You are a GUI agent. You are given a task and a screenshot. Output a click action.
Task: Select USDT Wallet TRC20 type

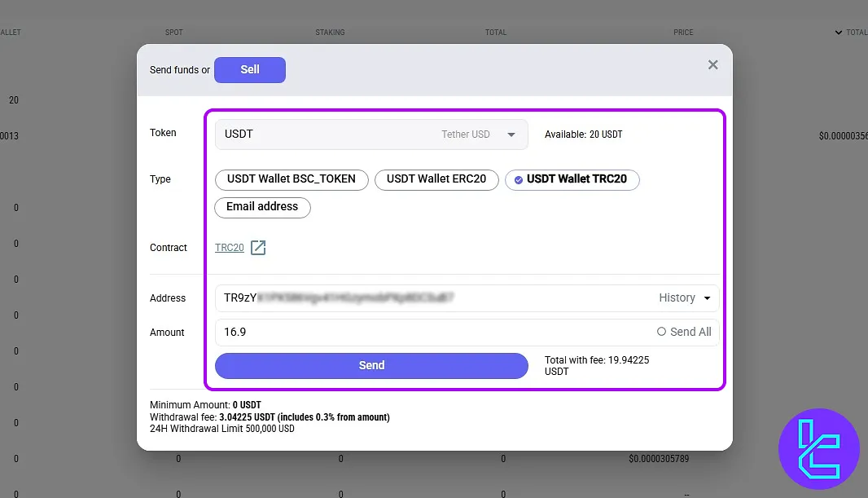pos(572,179)
